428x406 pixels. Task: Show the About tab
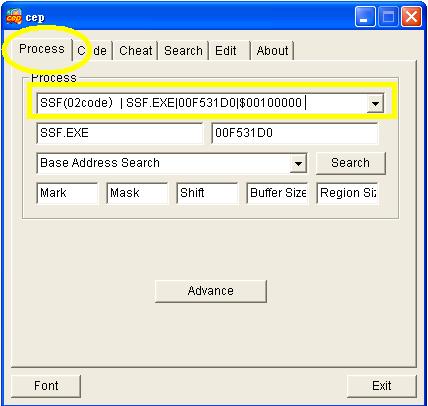tap(272, 51)
